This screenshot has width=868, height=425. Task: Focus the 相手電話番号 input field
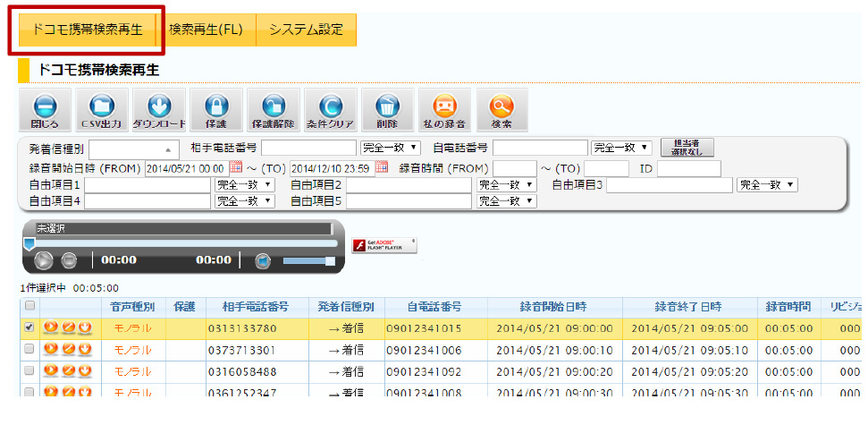pos(309,148)
